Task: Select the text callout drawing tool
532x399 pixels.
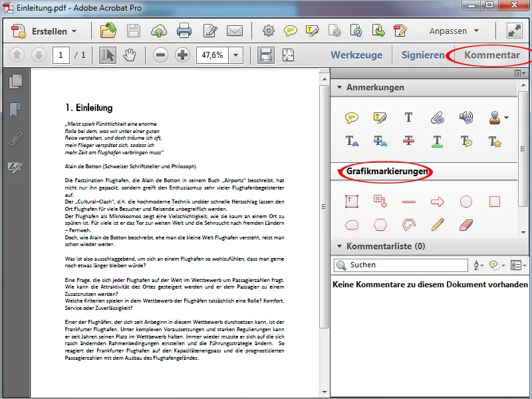Action: coord(380,201)
